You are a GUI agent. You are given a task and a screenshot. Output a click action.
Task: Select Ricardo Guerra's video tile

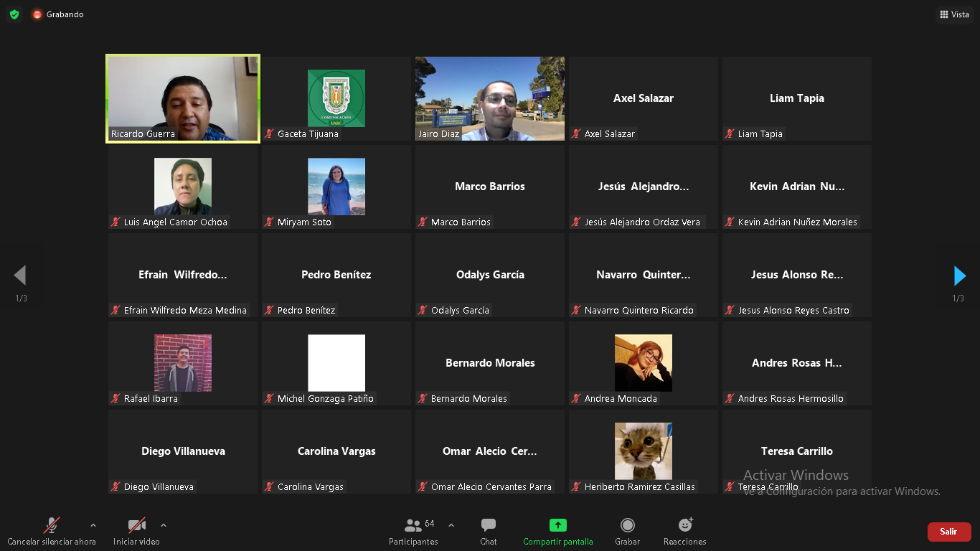183,99
